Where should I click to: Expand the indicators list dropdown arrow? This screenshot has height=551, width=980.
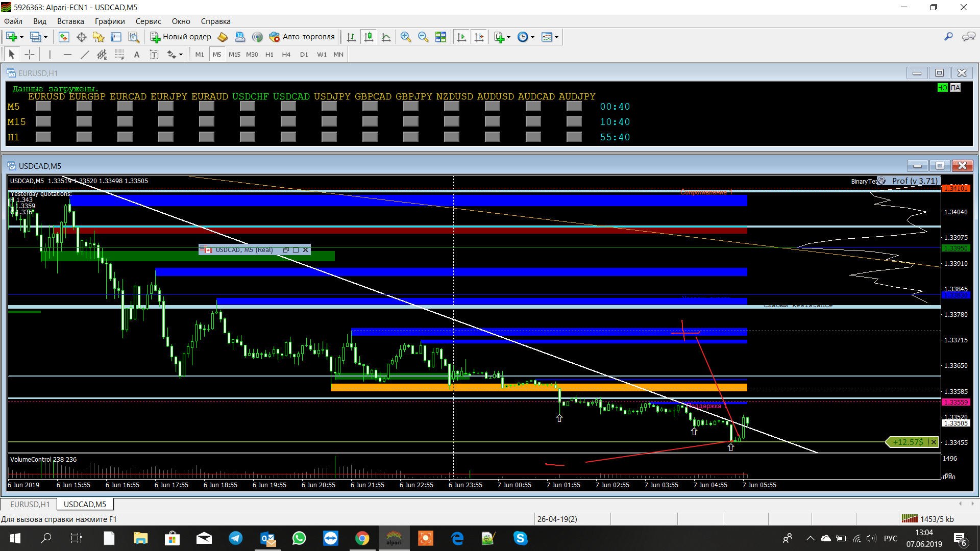[x=508, y=37]
